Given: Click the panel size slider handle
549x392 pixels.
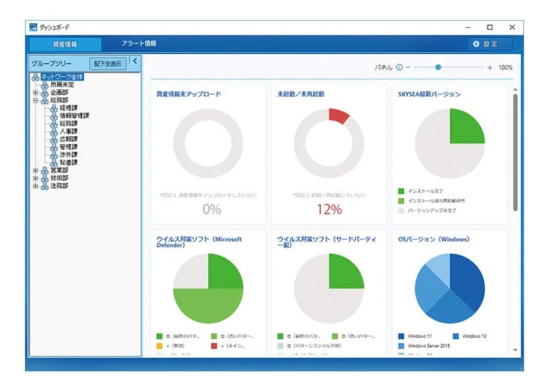Looking at the screenshot, I should click(x=438, y=67).
